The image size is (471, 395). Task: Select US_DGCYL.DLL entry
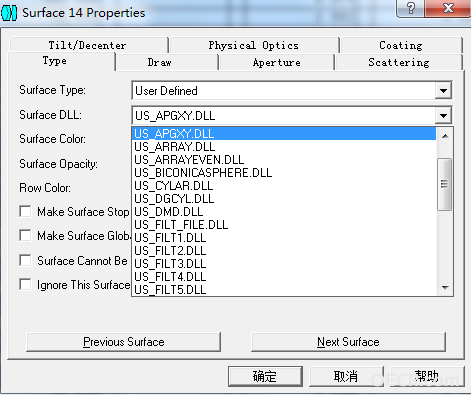click(x=284, y=199)
